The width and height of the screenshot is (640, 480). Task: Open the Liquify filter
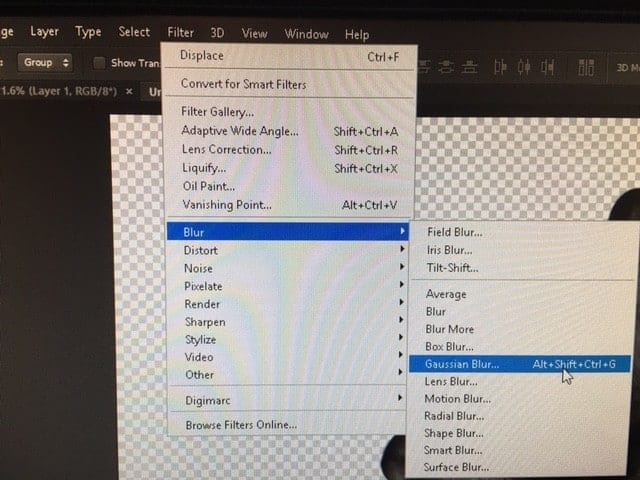click(205, 168)
